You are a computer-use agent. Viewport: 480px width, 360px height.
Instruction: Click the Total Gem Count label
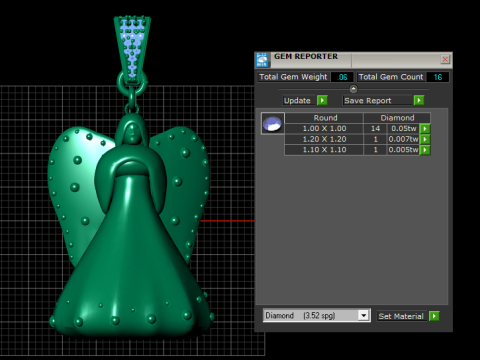pos(391,77)
